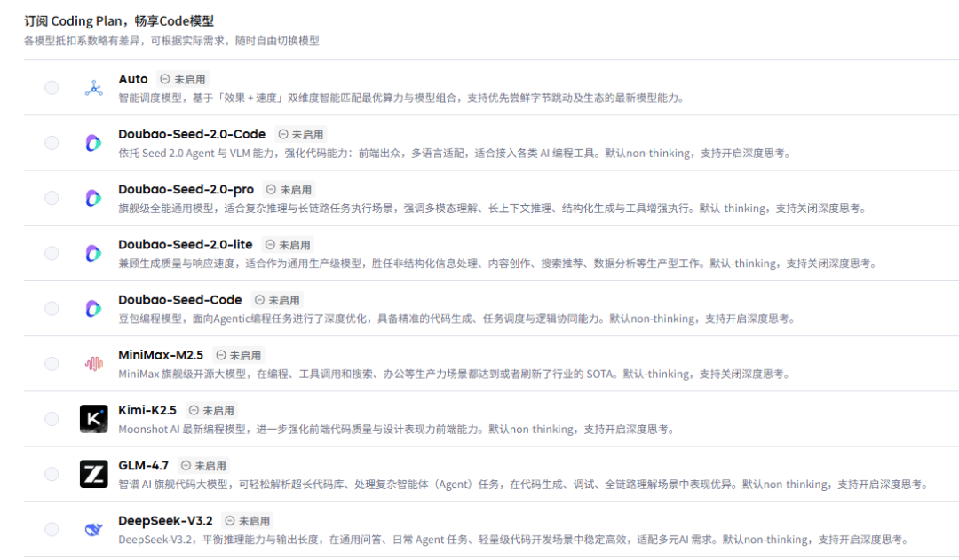Click the 未启用 badge next to Kimi-K2.5

[x=211, y=411]
